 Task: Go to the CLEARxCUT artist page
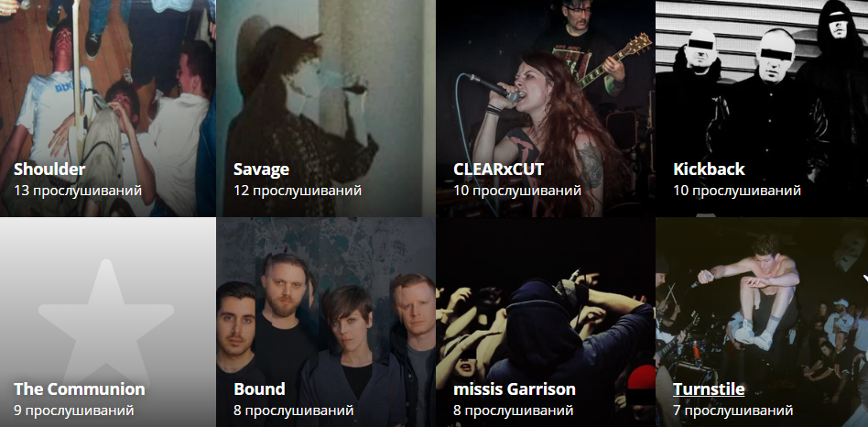[499, 169]
